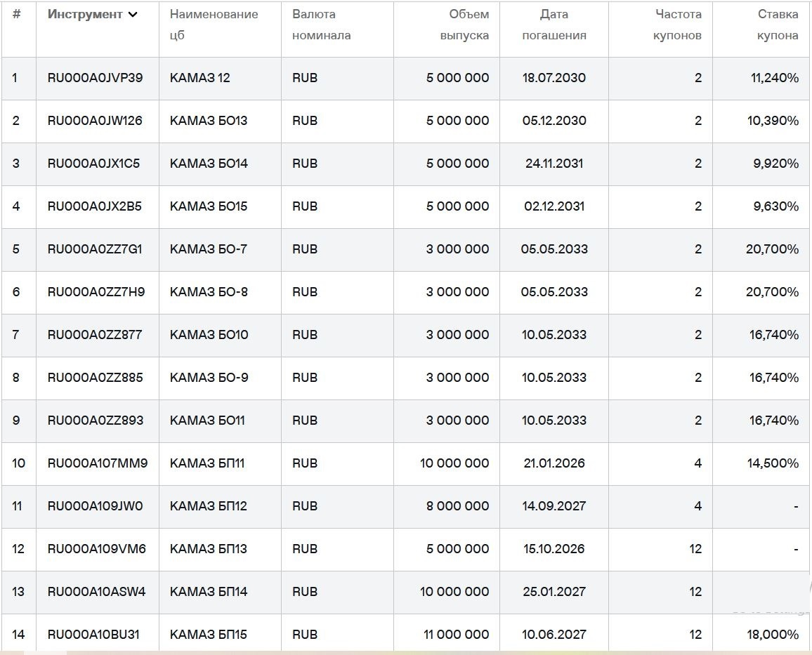Click maturity date 24.11.2031

pos(554,164)
